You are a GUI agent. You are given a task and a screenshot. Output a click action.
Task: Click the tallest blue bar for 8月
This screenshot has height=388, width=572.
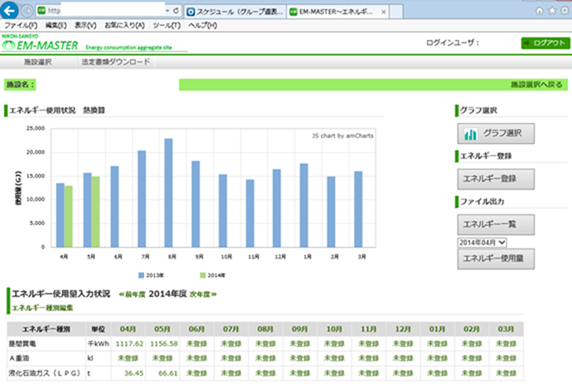[169, 193]
